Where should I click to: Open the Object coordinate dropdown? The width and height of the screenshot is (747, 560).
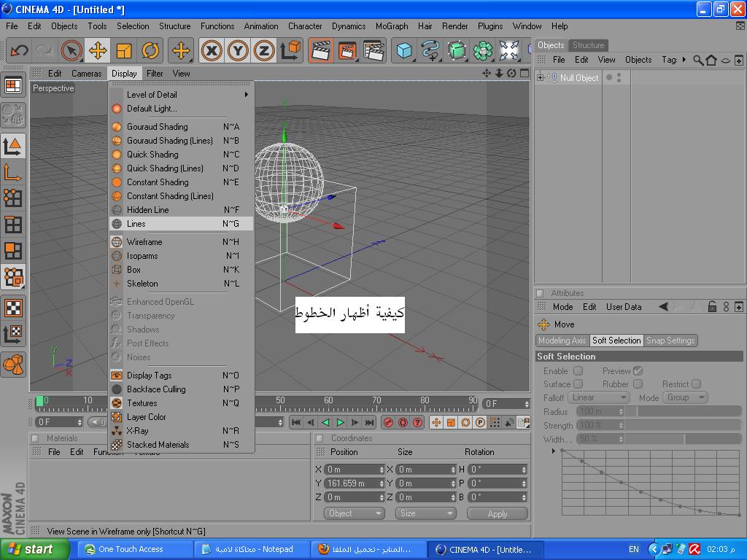click(x=354, y=513)
